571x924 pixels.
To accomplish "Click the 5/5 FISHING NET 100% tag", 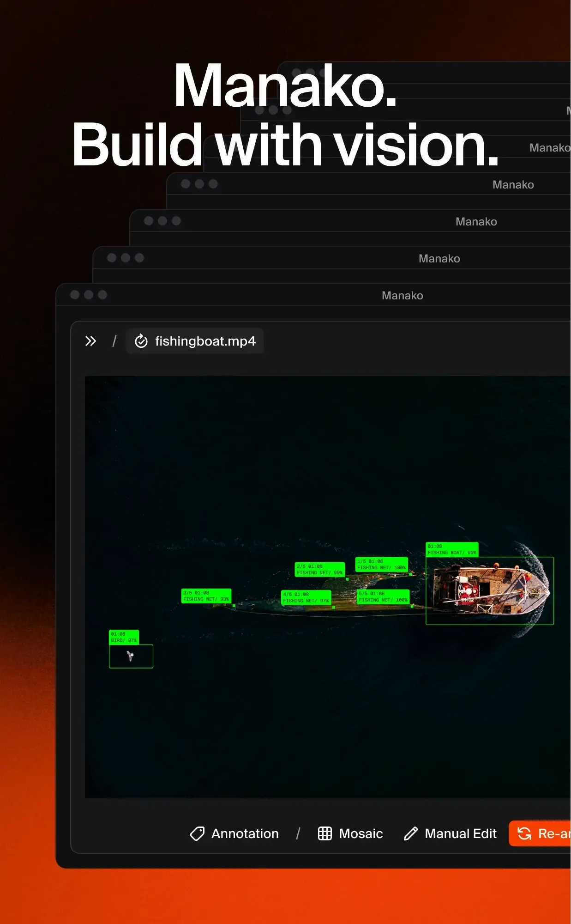I will (383, 596).
